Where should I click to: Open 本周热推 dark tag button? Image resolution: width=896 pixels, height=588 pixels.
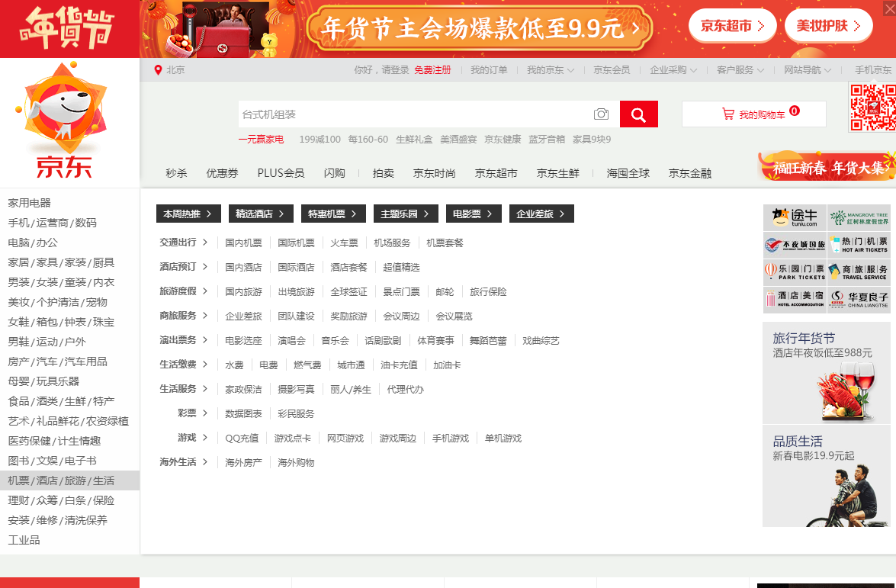(x=188, y=214)
